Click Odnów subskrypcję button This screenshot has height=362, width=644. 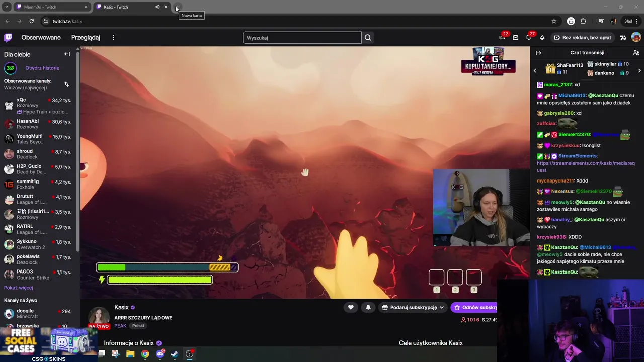tap(474, 307)
